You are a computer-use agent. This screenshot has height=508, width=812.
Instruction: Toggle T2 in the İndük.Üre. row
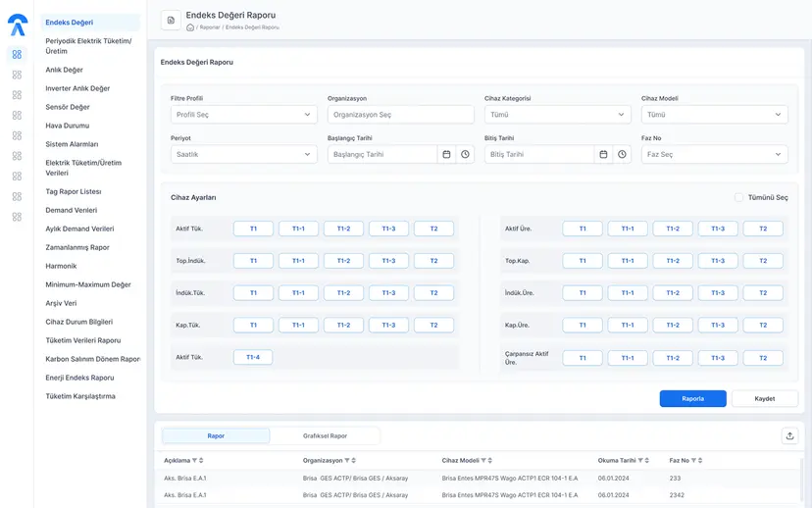click(763, 293)
